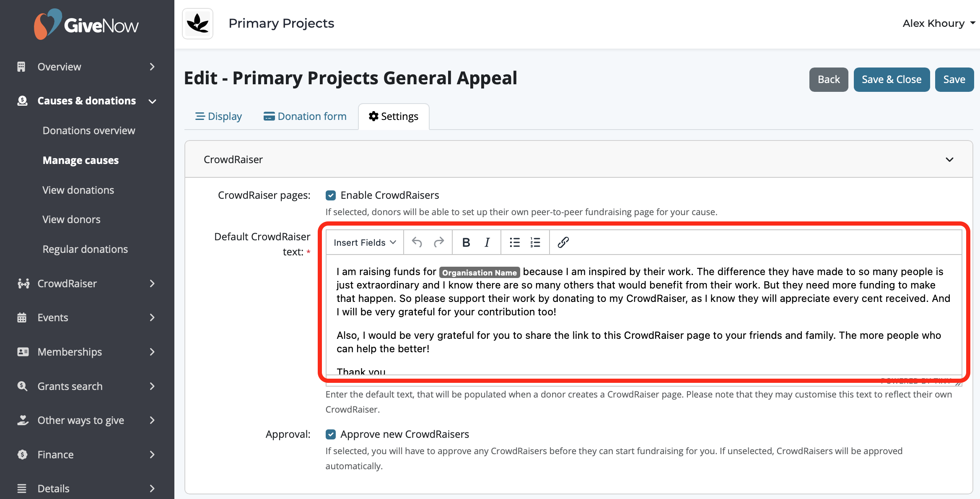
Task: Expand the CrowdRaiser sidebar chevron
Action: point(152,283)
